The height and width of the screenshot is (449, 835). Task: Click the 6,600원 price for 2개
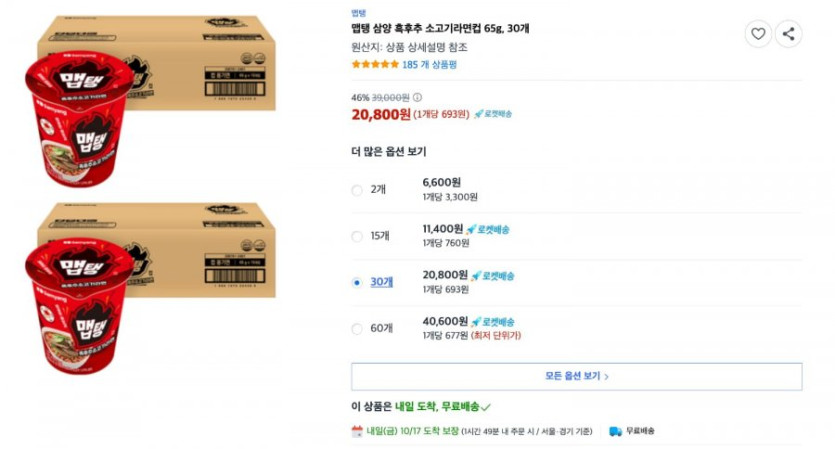coord(442,183)
